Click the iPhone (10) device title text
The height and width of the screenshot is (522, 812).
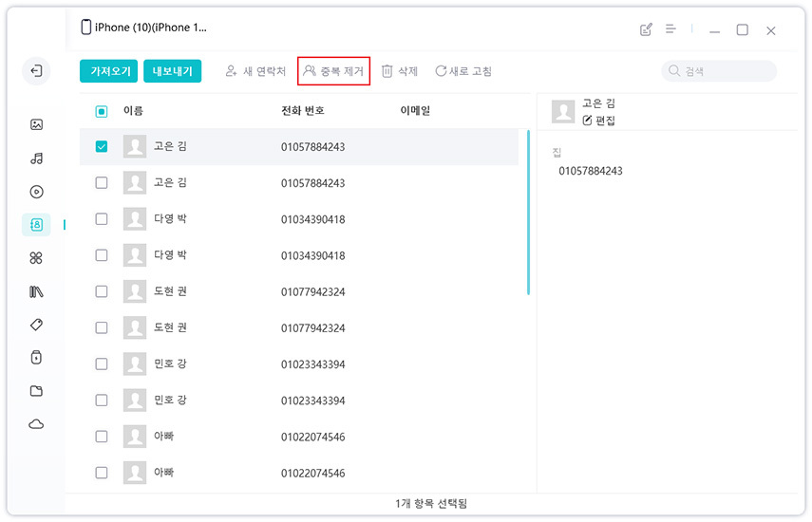[x=151, y=28]
